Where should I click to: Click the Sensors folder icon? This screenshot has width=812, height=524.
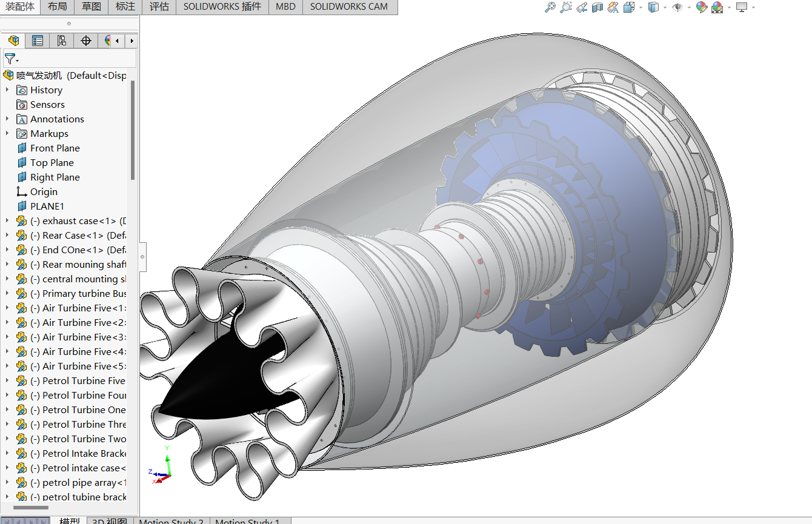coord(22,105)
